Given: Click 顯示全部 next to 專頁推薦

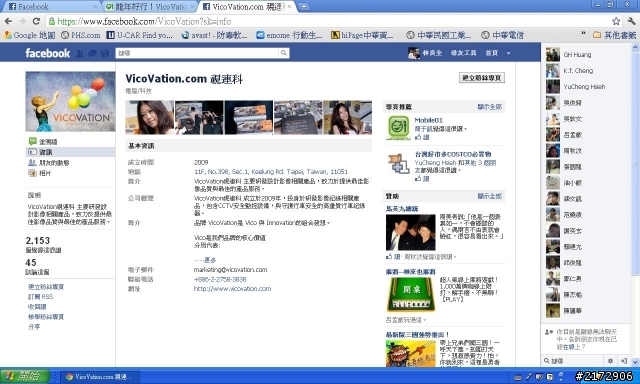Looking at the screenshot, I should (490, 107).
